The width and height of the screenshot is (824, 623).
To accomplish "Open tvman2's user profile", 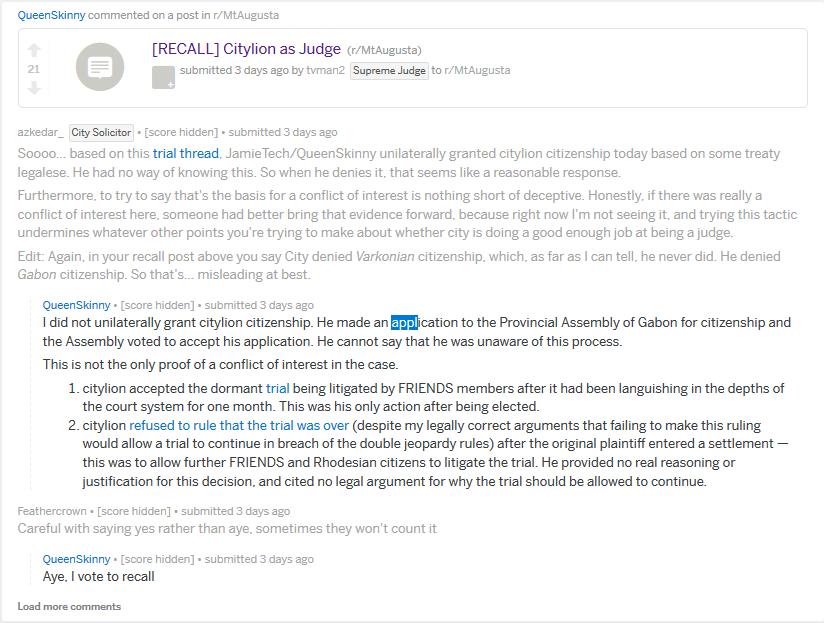I will pos(325,70).
